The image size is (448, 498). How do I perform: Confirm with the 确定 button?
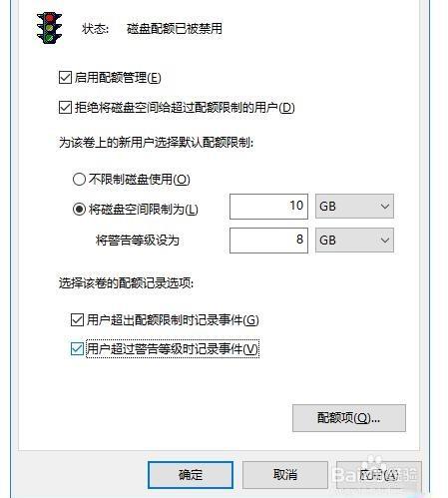[x=191, y=475]
